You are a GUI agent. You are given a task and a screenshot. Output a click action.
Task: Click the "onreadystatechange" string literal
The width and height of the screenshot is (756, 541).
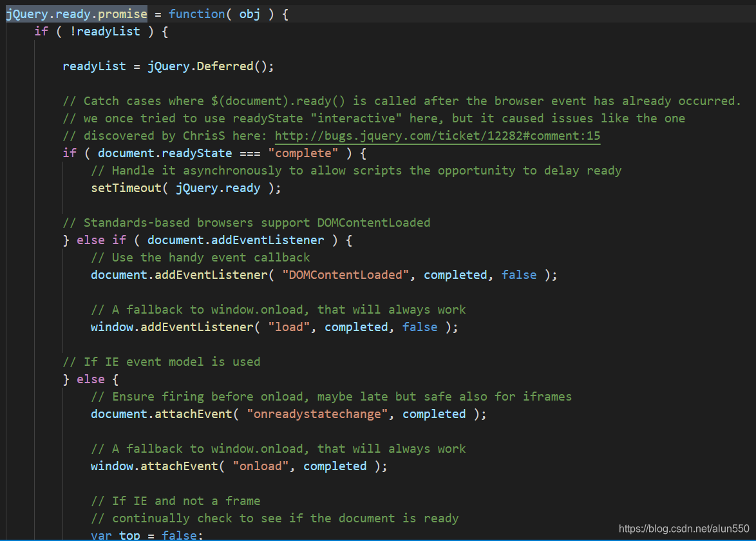(317, 414)
